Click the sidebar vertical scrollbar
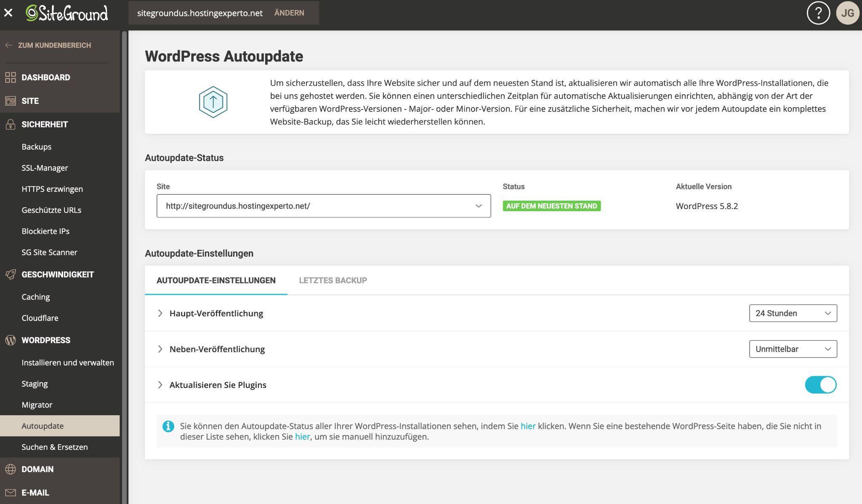 (124, 267)
